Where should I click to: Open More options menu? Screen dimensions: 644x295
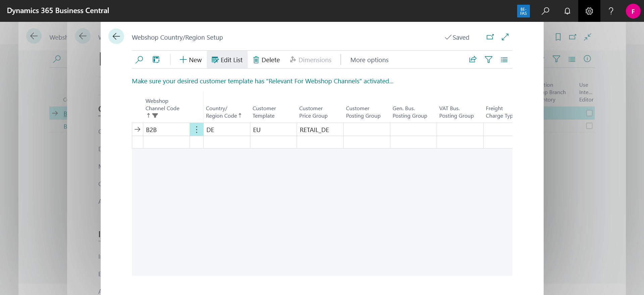point(369,60)
